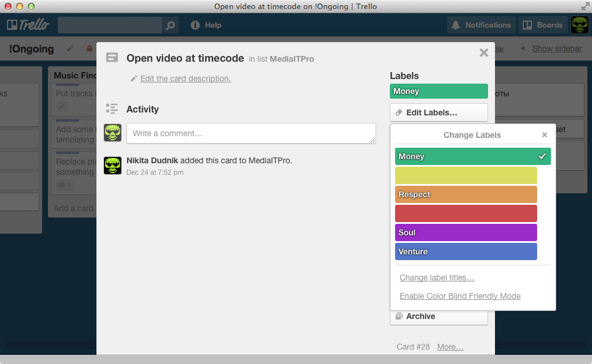
Task: Open the Boards menu
Action: [542, 25]
